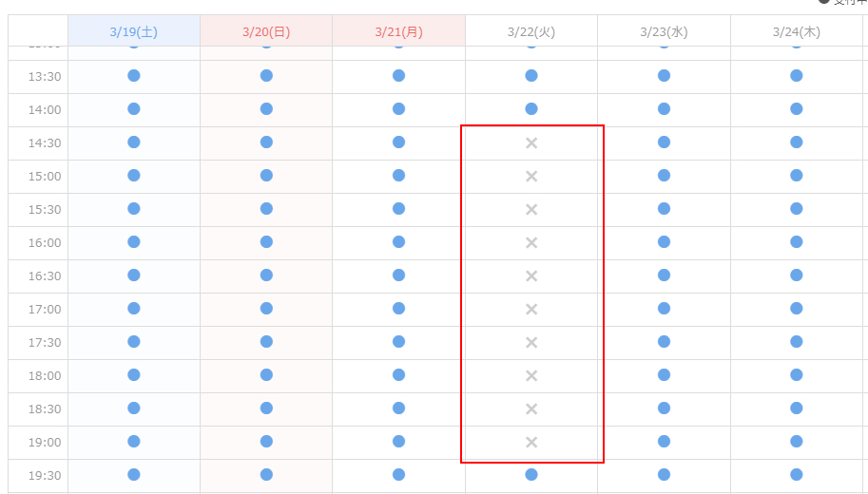
Task: Click unavailable X mark 3/22 at 19:00
Action: (531, 442)
